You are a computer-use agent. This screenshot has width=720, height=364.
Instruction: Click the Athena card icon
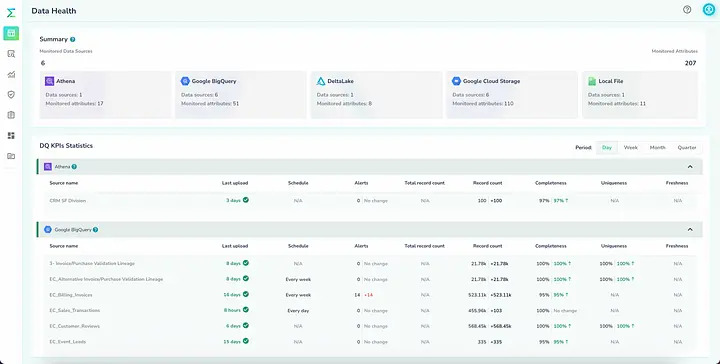pyautogui.click(x=50, y=81)
